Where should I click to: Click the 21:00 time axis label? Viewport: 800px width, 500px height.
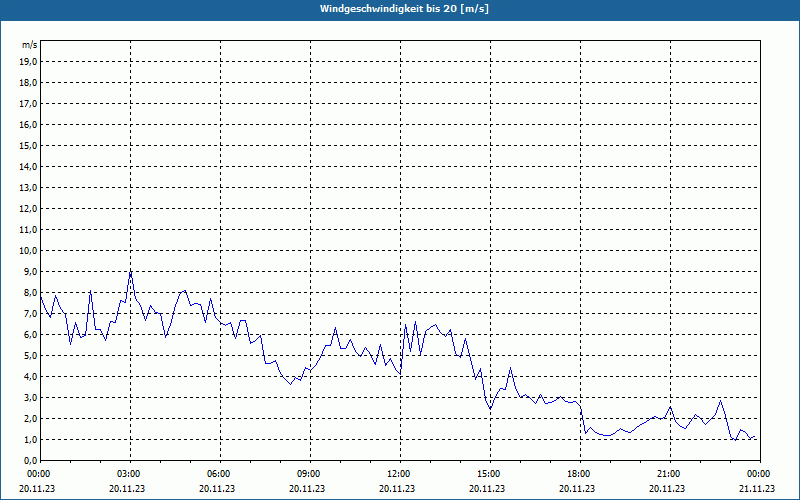pyautogui.click(x=670, y=474)
